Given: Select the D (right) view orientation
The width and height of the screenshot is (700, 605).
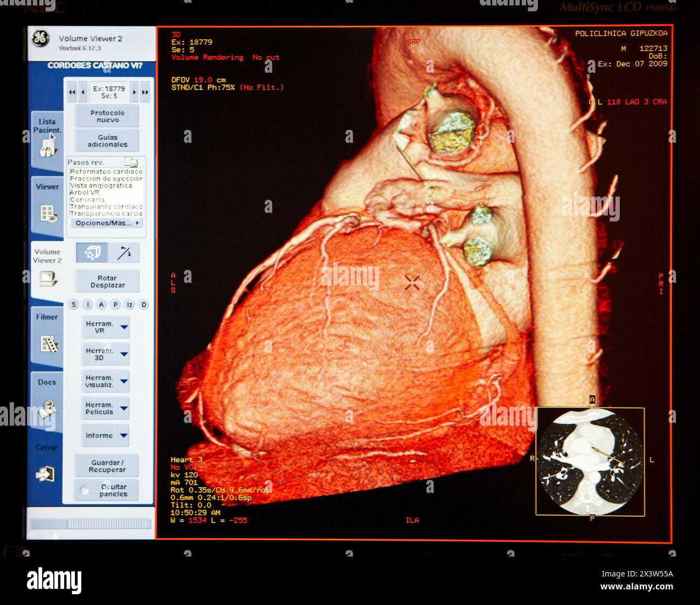Looking at the screenshot, I should tap(143, 304).
